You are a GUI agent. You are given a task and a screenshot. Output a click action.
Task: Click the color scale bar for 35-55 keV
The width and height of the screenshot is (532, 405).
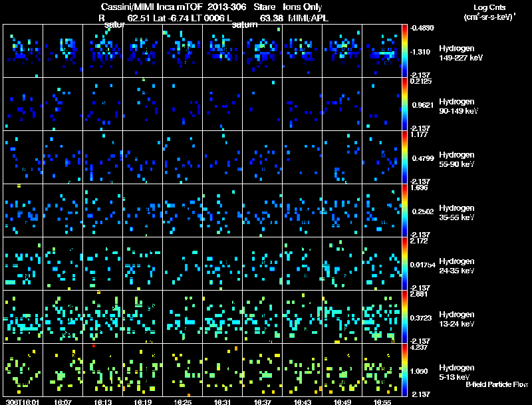coord(404,211)
